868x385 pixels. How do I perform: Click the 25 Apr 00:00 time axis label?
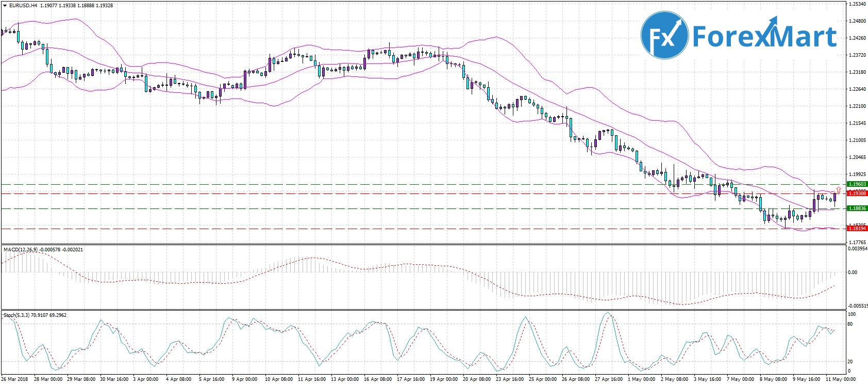543,379
